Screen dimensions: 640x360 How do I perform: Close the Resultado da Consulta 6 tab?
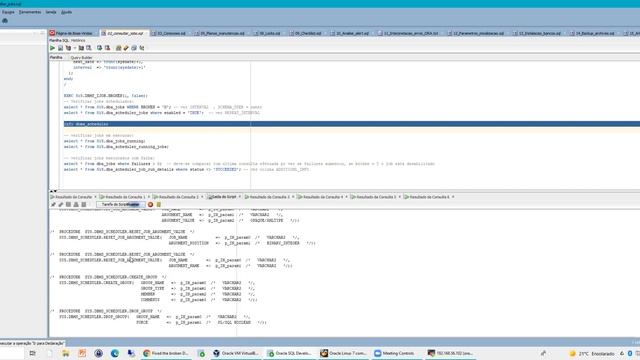coord(453,197)
